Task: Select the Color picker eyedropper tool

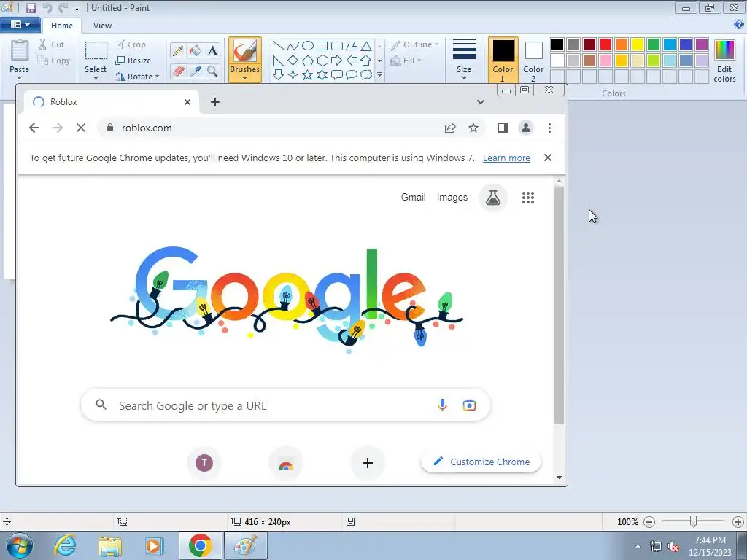Action: [x=195, y=71]
